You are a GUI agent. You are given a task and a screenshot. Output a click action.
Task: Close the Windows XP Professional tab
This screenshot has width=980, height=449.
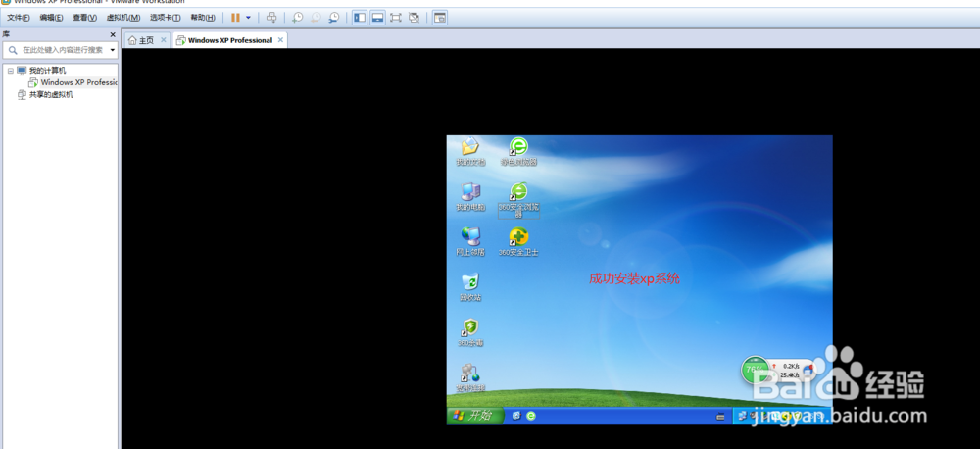tap(280, 40)
